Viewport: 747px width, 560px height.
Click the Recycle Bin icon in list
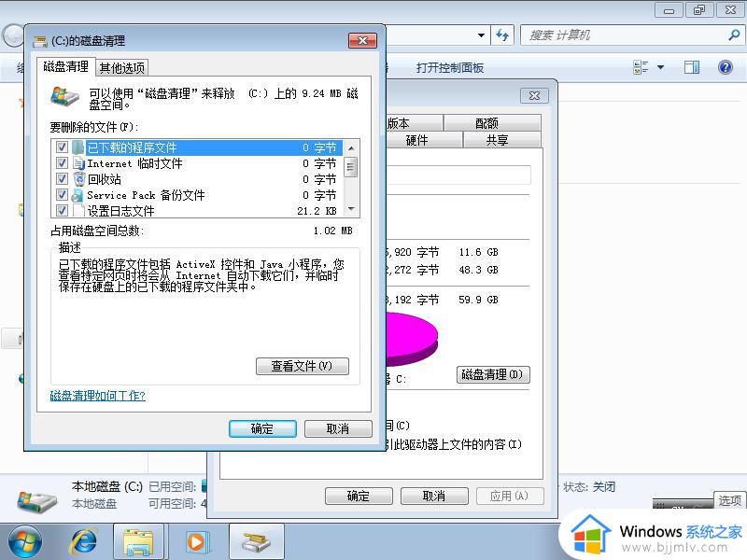78,178
